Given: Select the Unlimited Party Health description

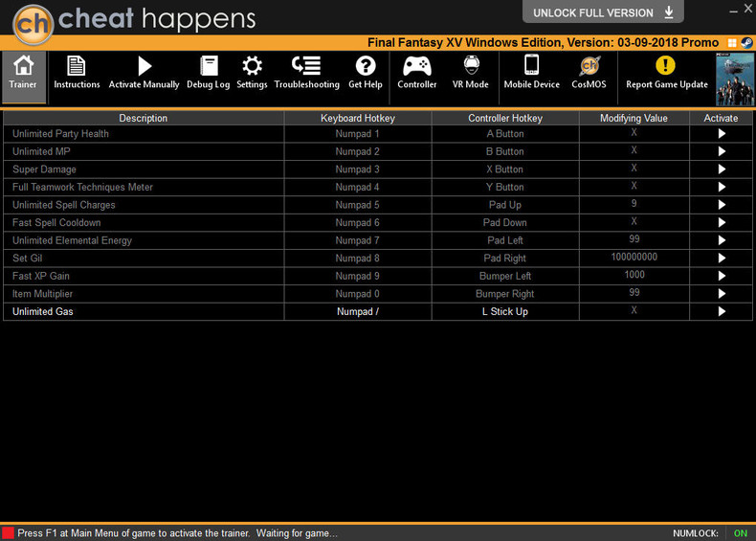Looking at the screenshot, I should (60, 134).
